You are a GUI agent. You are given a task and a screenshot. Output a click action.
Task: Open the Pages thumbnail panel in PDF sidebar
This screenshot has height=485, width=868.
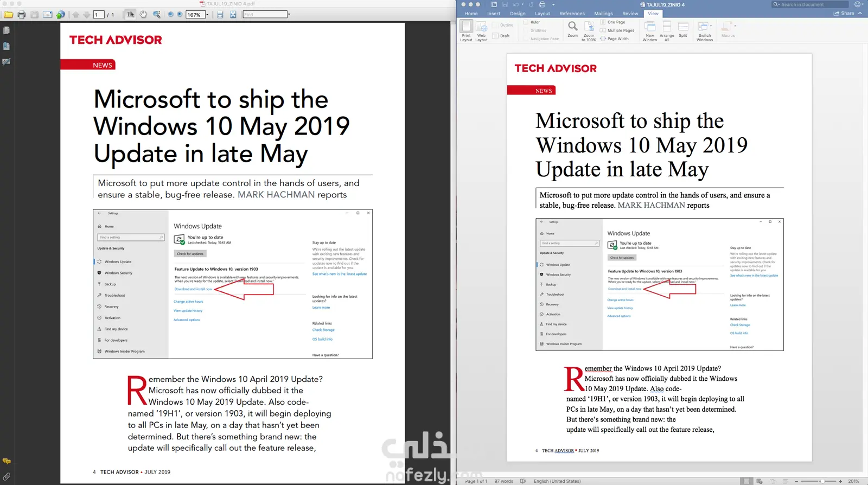pos(7,30)
